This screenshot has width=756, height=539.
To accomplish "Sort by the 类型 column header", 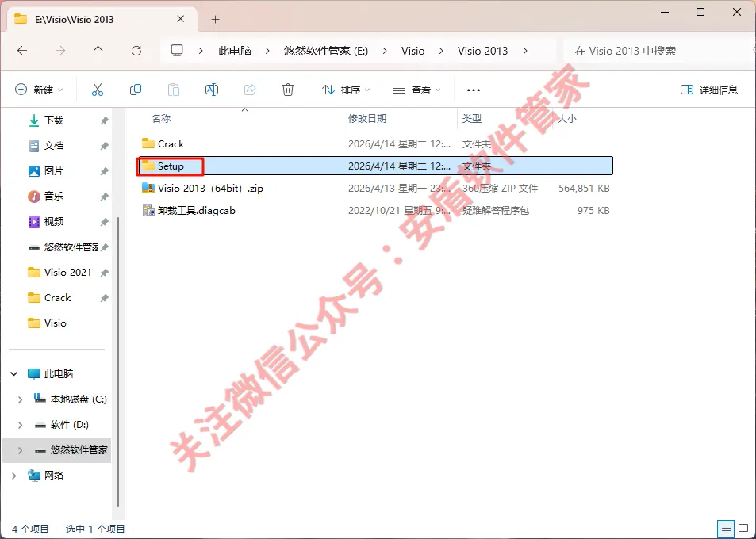I will pyautogui.click(x=471, y=118).
